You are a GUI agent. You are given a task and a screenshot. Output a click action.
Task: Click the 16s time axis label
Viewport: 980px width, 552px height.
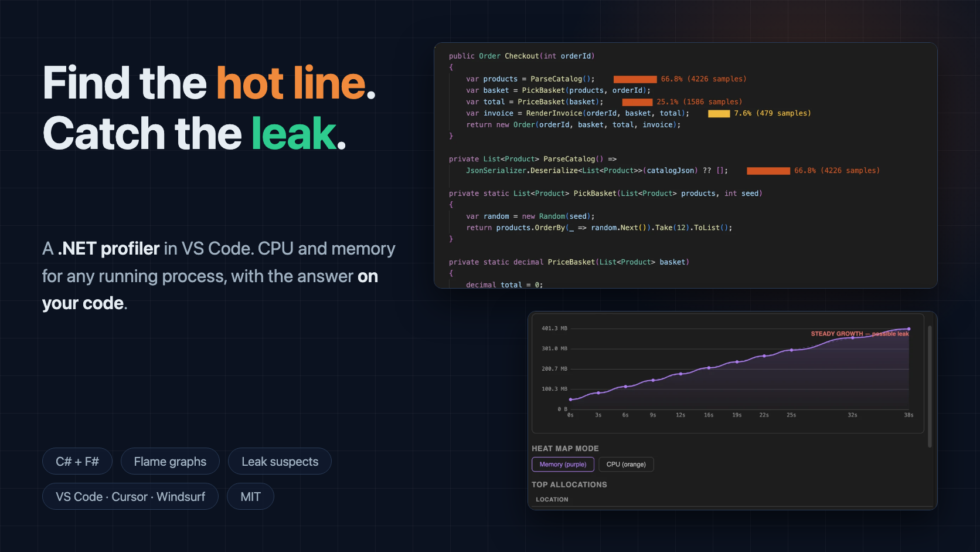(x=709, y=415)
